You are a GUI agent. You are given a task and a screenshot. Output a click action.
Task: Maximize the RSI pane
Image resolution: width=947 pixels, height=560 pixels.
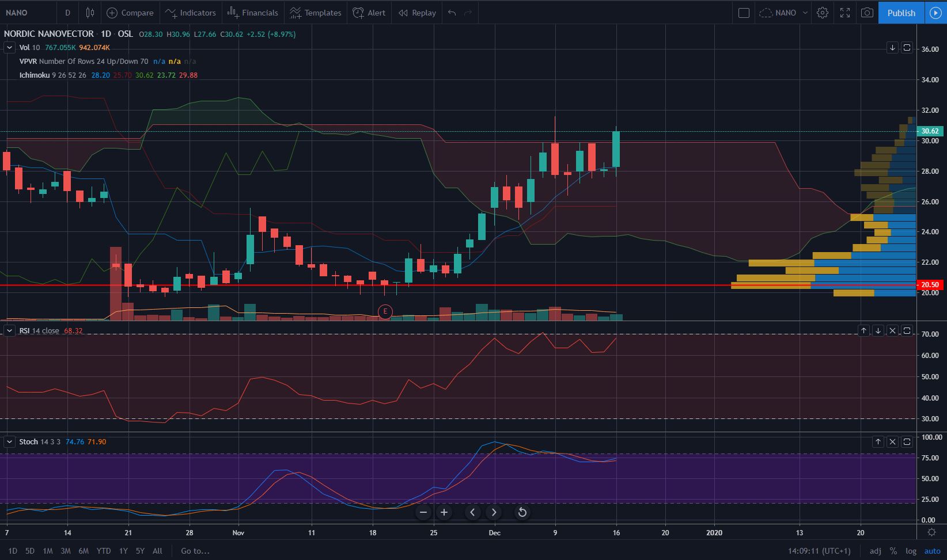907,331
